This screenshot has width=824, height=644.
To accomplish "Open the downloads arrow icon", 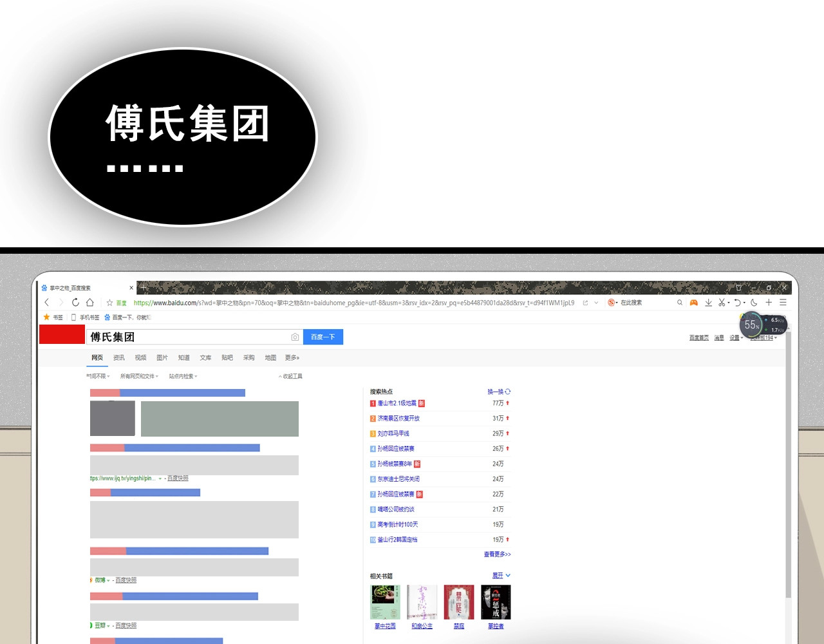I will 708,303.
